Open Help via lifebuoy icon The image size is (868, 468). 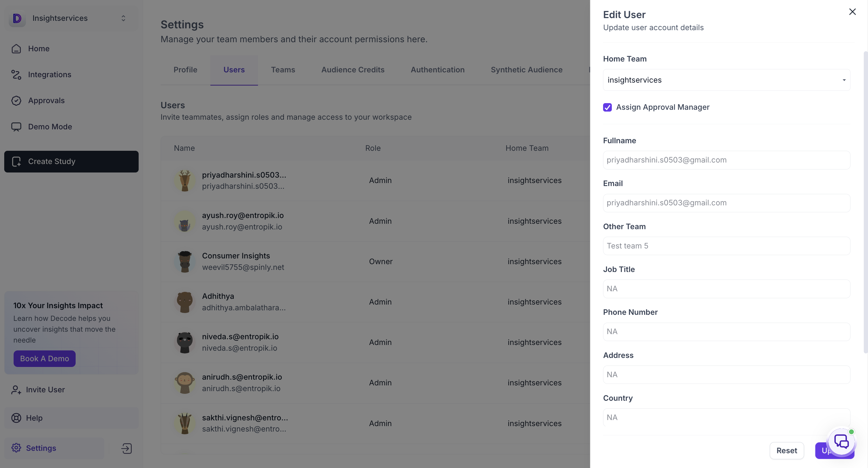[x=16, y=418]
